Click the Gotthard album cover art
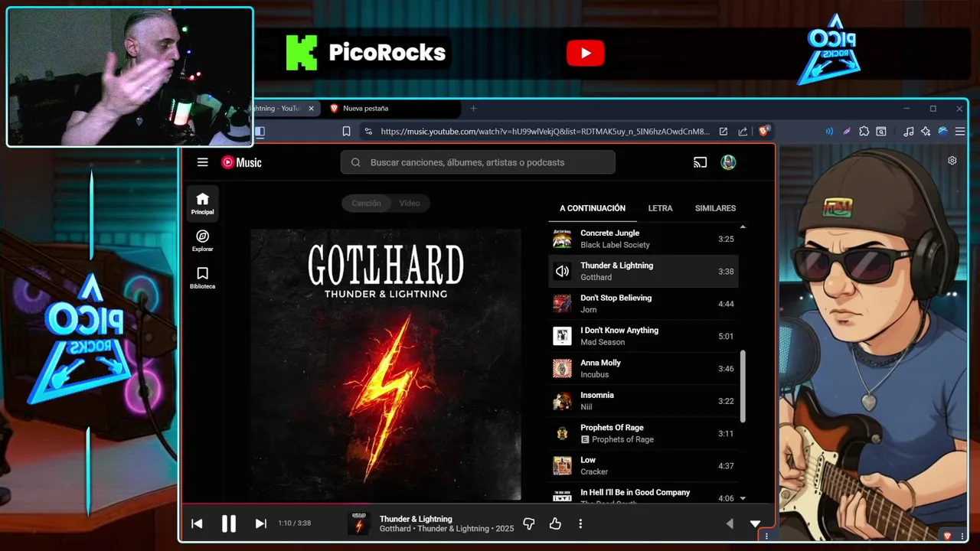Image resolution: width=980 pixels, height=551 pixels. click(386, 365)
